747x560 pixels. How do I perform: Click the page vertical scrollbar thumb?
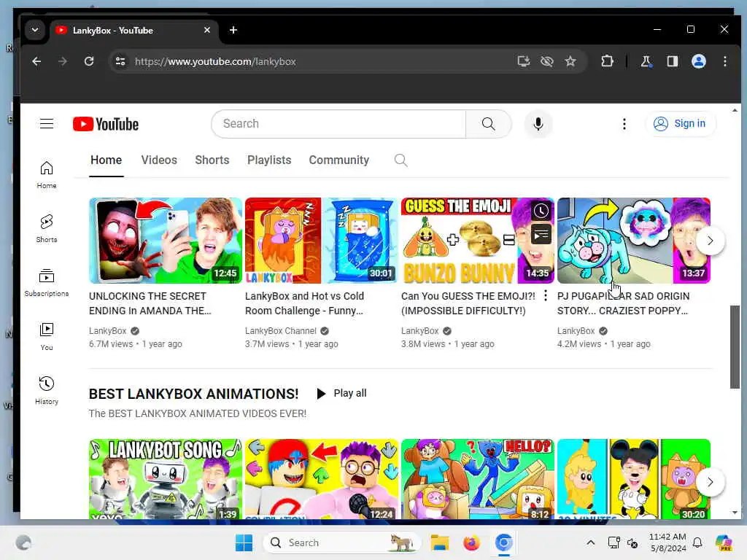coord(735,346)
